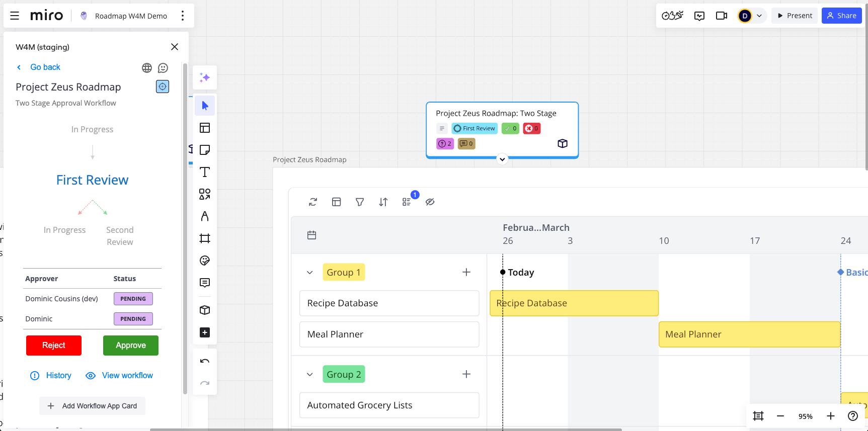Click the refresh icon in roadmap toolbar
This screenshot has width=868, height=431.
(x=313, y=202)
